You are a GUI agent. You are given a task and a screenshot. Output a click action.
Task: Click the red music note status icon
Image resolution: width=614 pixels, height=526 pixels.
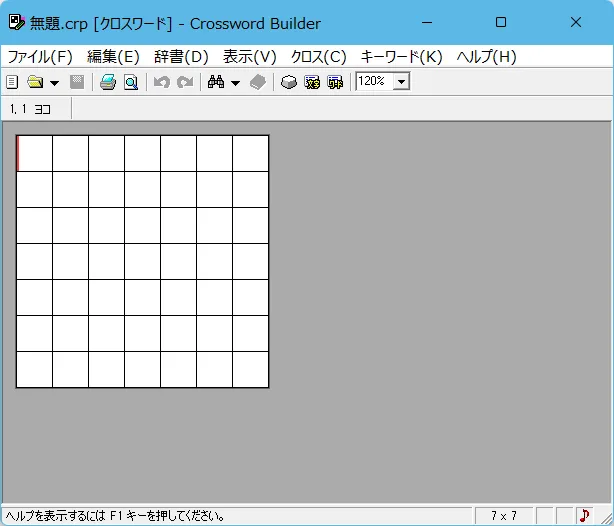tap(584, 515)
